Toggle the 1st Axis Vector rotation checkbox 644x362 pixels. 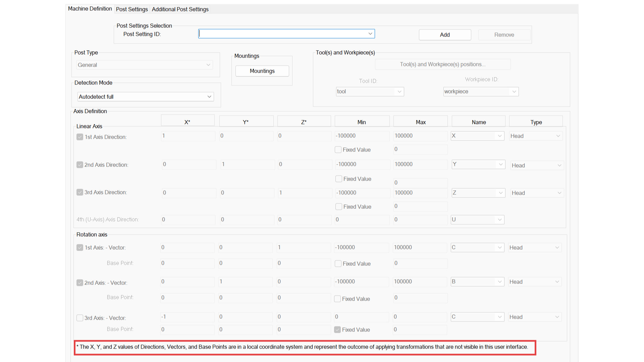click(x=80, y=247)
